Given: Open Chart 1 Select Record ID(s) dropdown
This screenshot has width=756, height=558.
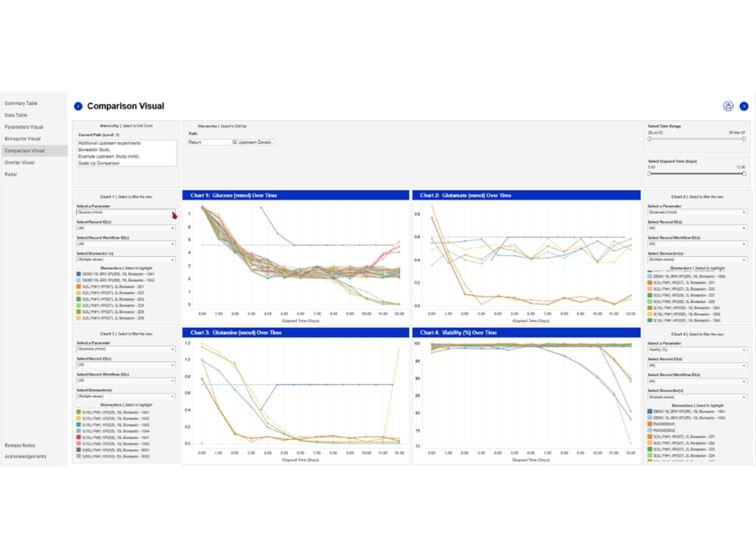Looking at the screenshot, I should [x=126, y=228].
